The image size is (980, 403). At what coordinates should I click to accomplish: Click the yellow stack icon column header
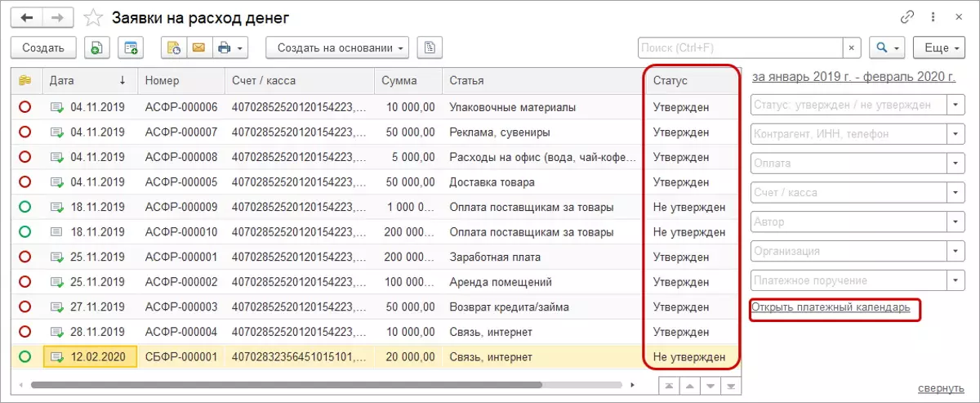point(25,81)
